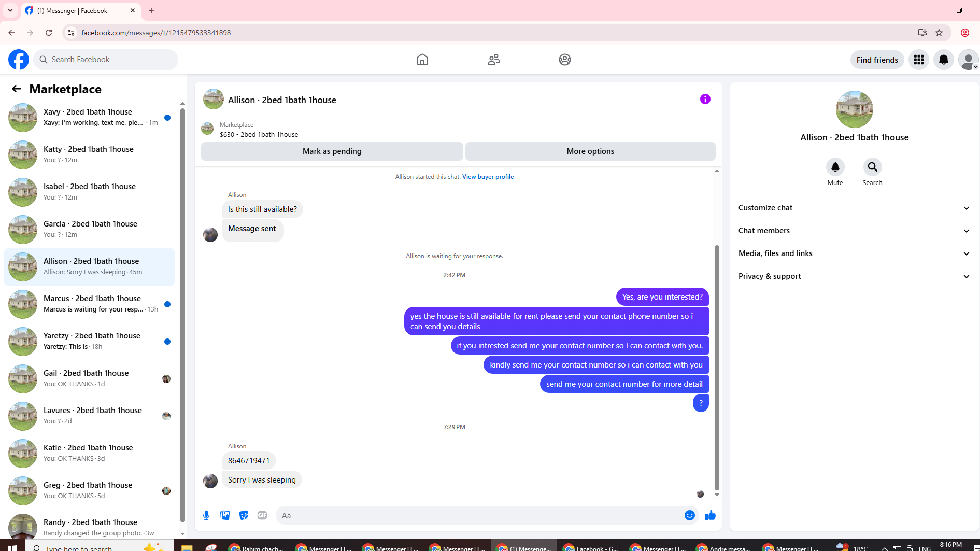Open the Facebook menu grid icon
Screen dimensions: 980x551
click(919, 60)
